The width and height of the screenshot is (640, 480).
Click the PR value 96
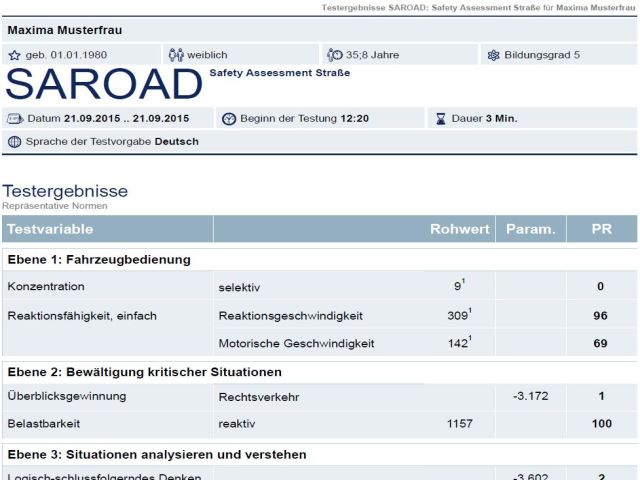pos(600,316)
